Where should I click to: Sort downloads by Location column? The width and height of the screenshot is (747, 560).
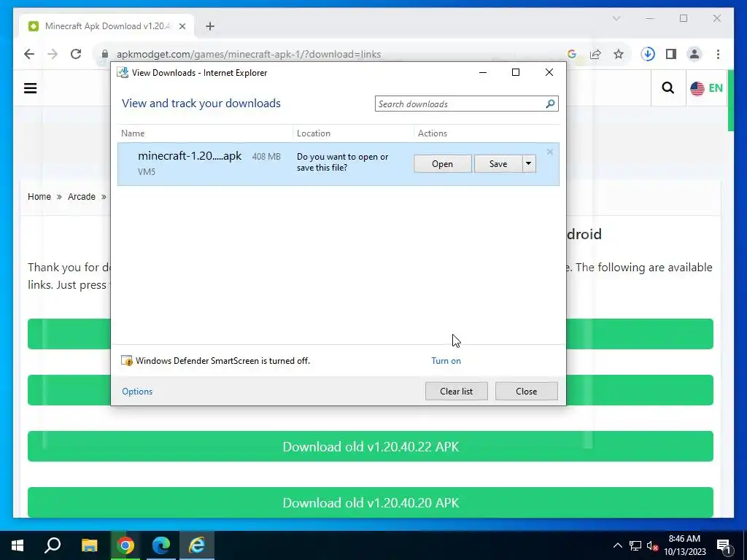click(353, 133)
